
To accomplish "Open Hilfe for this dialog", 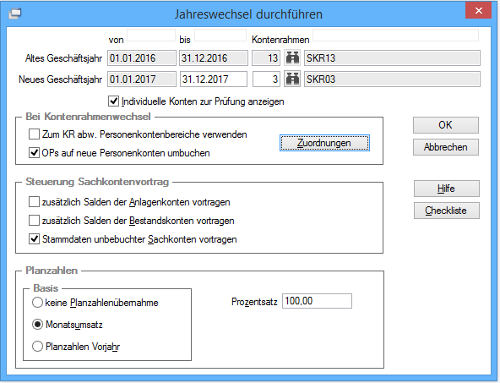I will [447, 189].
